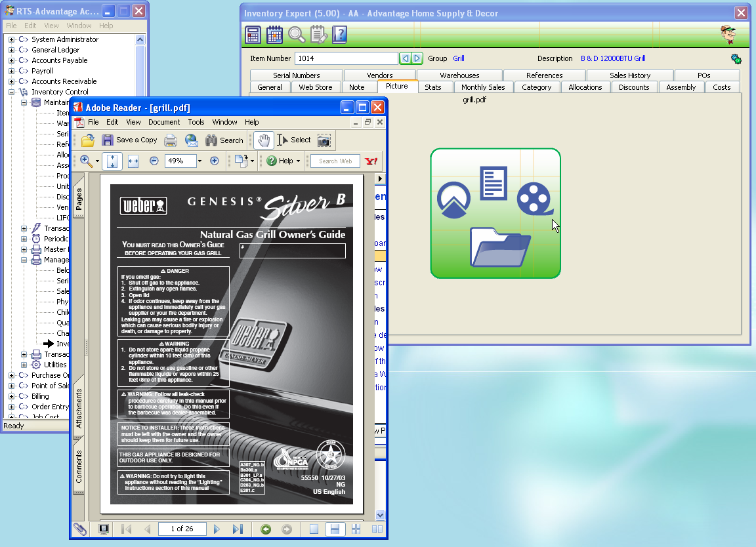756x547 pixels.
Task: Activate the text Select tool
Action: pyautogui.click(x=294, y=140)
